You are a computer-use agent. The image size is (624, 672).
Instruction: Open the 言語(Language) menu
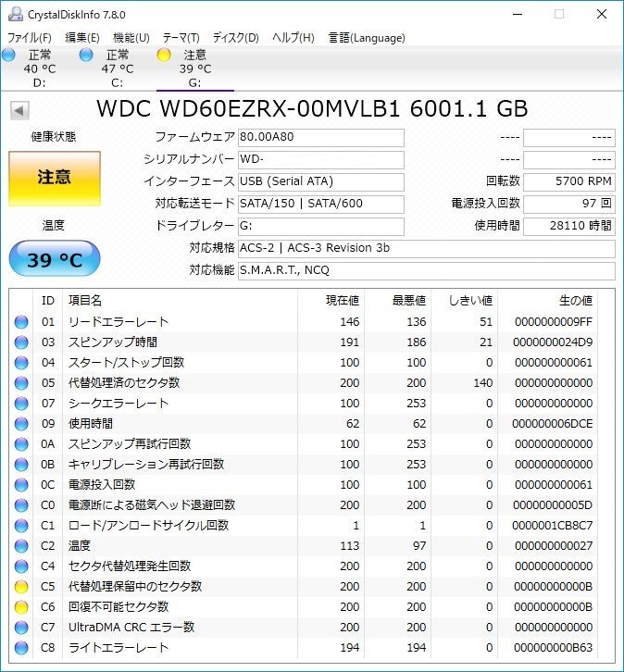click(x=367, y=38)
